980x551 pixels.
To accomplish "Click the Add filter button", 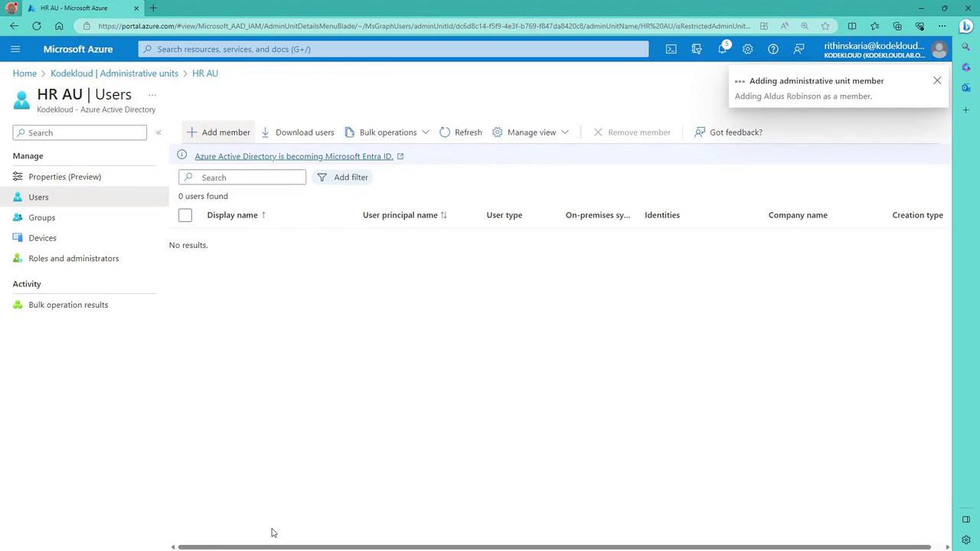I will pos(343,178).
